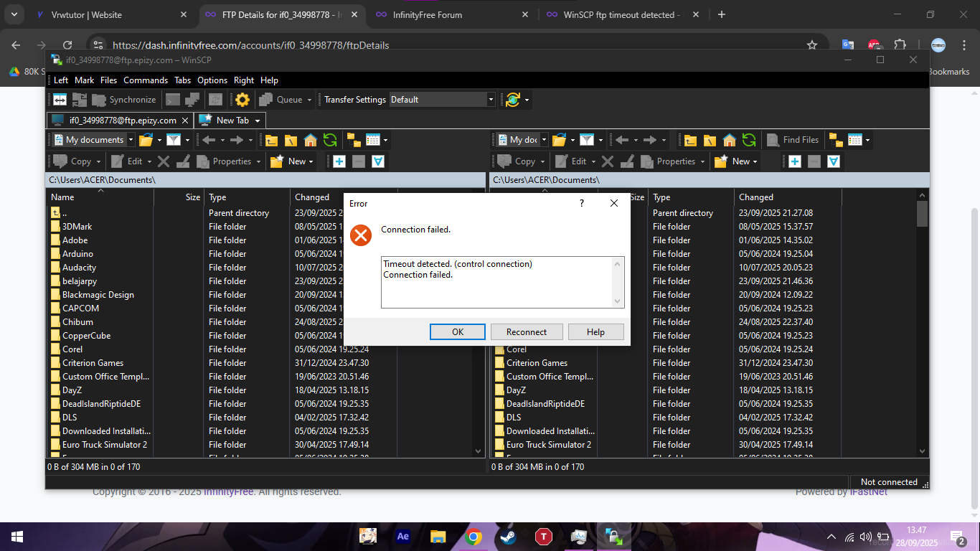This screenshot has width=980, height=551.
Task: Switch to InfinityFree Forum Chrome tab
Action: (453, 14)
